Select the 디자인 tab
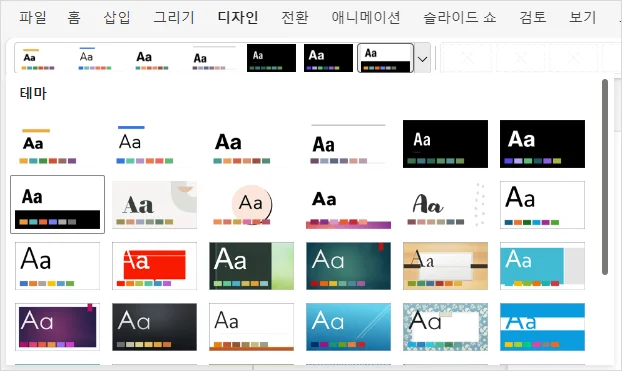622x371 pixels. (x=238, y=17)
